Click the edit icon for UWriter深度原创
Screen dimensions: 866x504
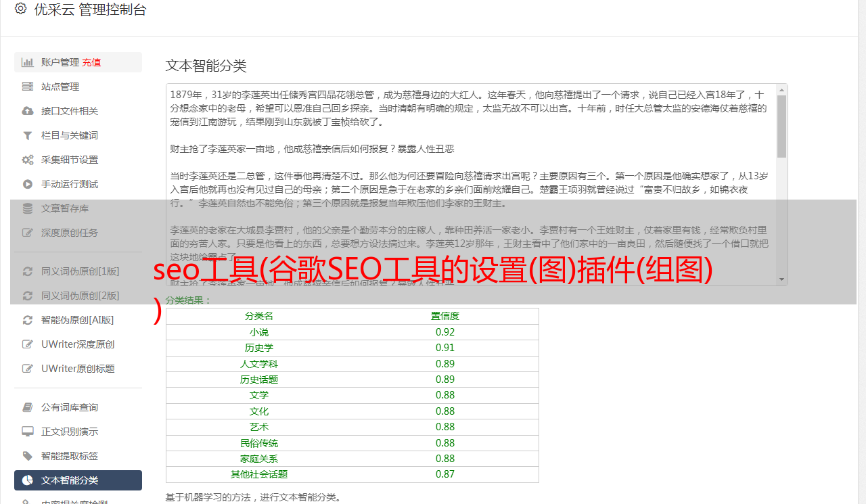coord(28,344)
